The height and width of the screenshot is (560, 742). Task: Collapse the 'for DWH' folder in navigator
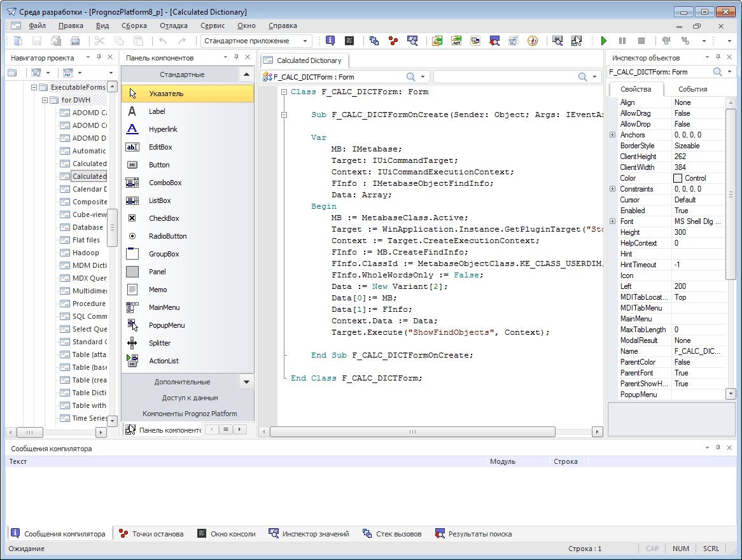click(45, 100)
